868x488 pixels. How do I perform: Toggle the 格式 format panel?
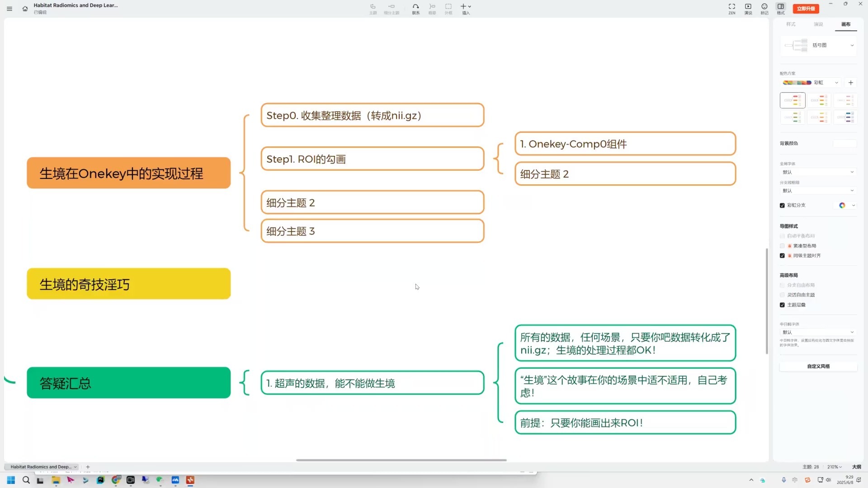(780, 9)
